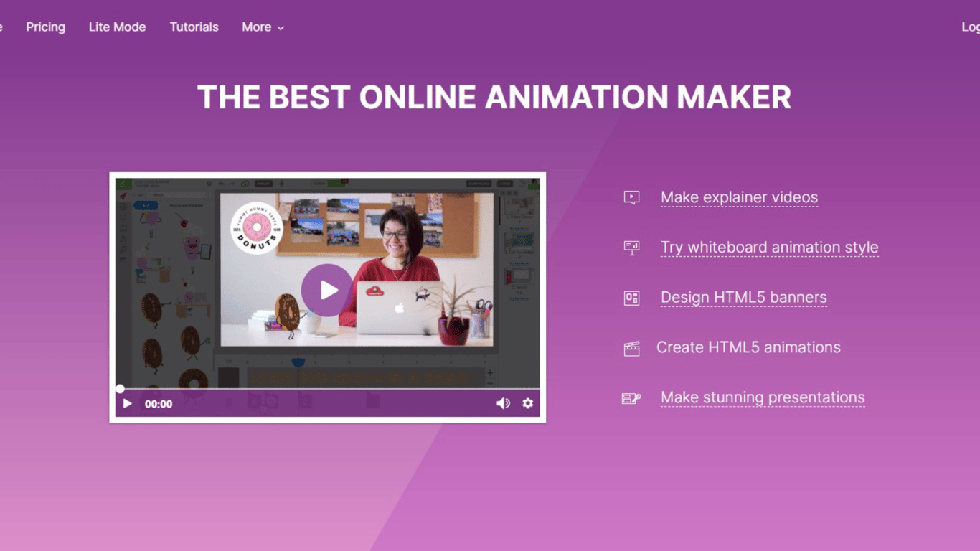Image resolution: width=980 pixels, height=551 pixels.
Task: Expand the More dropdown menu
Action: [x=263, y=27]
